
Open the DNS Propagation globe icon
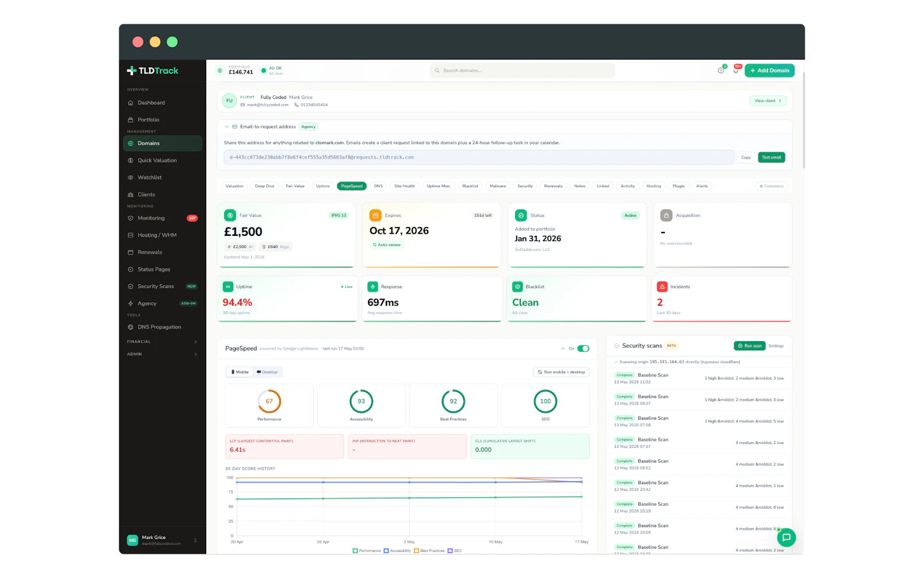click(x=131, y=327)
